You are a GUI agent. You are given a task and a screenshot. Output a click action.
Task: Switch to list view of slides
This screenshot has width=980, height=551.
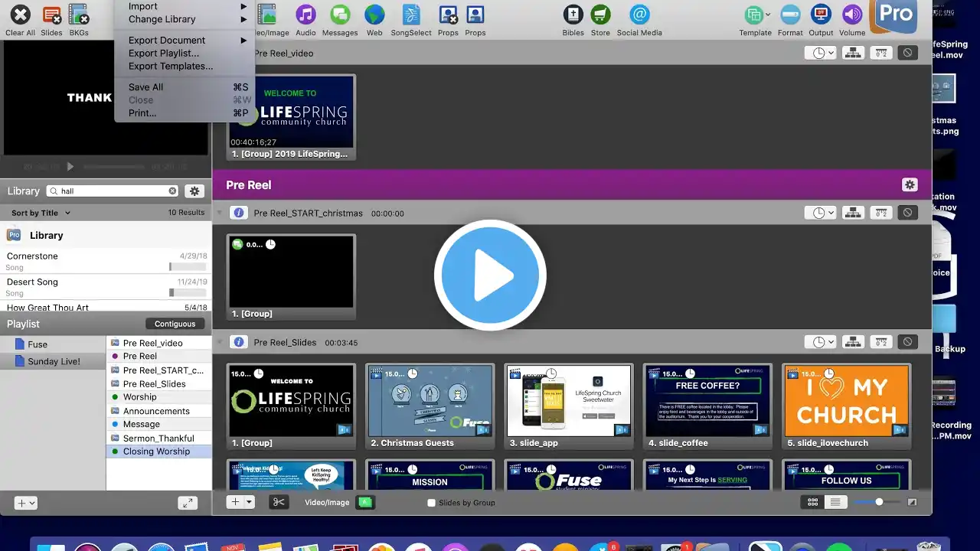[835, 502]
